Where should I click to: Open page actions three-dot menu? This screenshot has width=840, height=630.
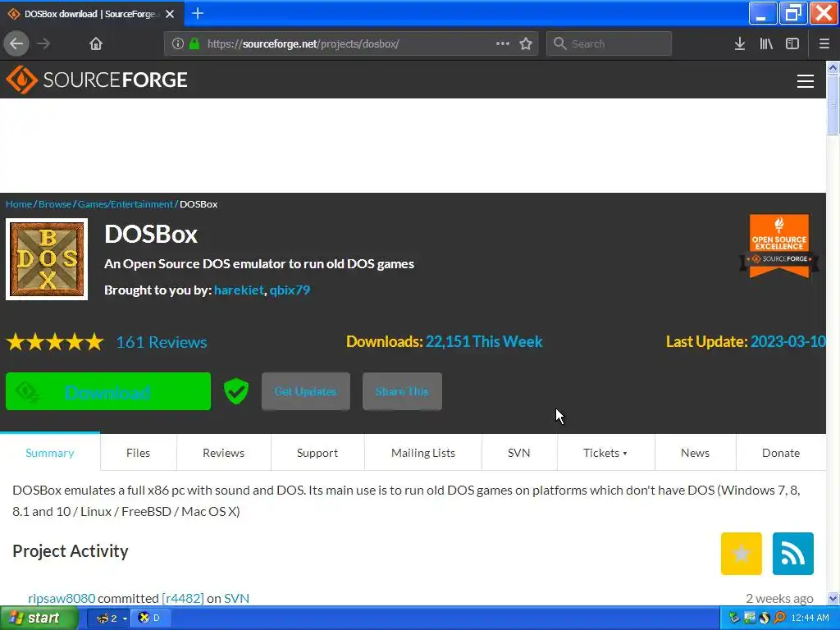click(503, 43)
